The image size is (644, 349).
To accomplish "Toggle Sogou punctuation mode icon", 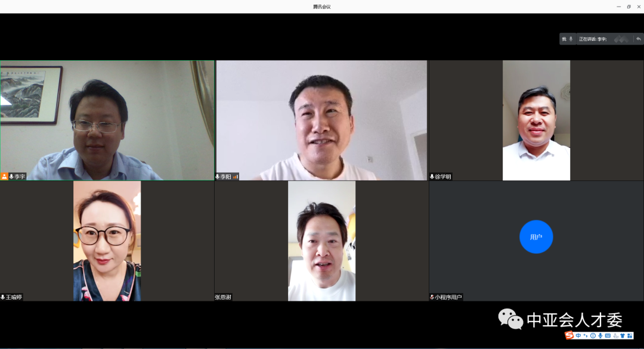I will click(x=585, y=336).
